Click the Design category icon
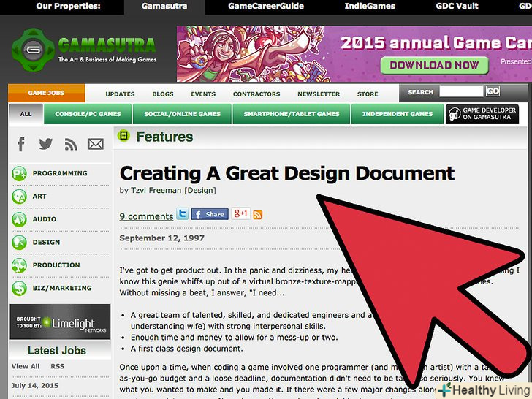532x399 pixels. coord(19,243)
